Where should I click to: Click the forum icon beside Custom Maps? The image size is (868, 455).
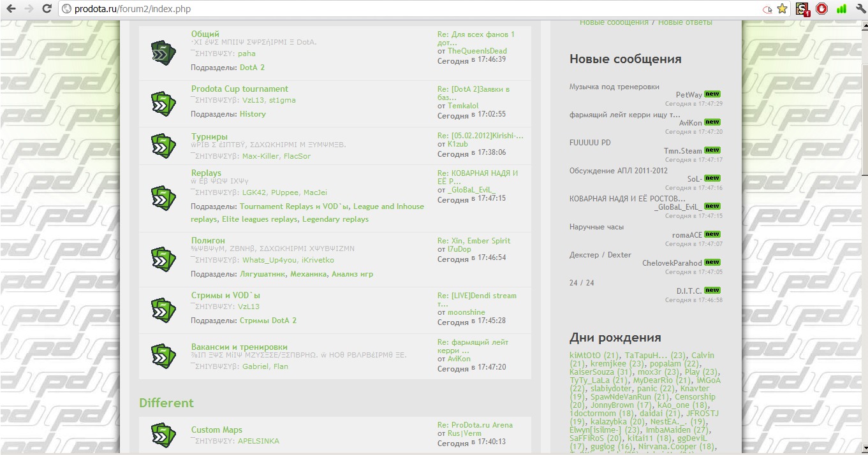pos(163,435)
